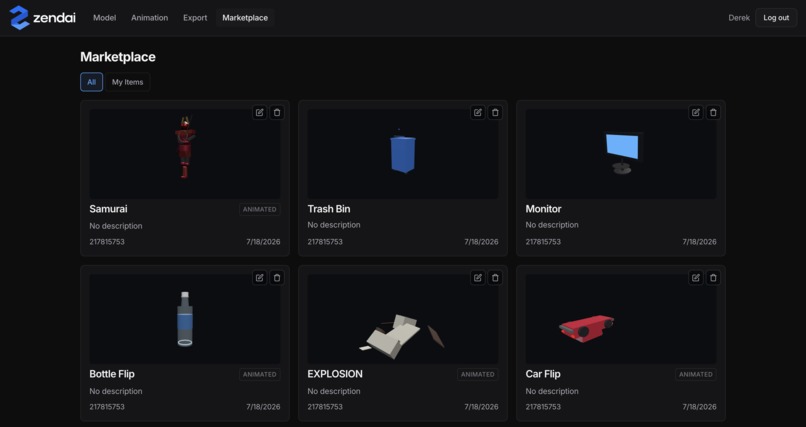This screenshot has height=427, width=806.
Task: Delete the Bottle Flip item
Action: [x=277, y=278]
